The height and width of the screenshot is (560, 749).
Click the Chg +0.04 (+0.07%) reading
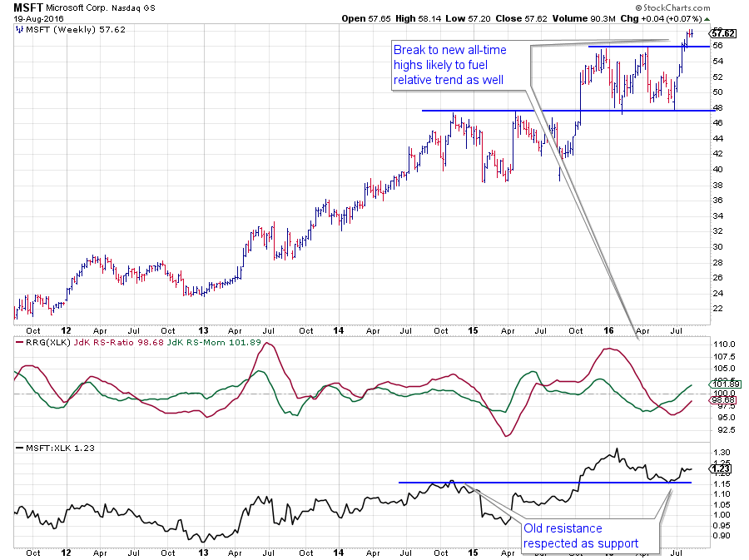click(x=661, y=18)
